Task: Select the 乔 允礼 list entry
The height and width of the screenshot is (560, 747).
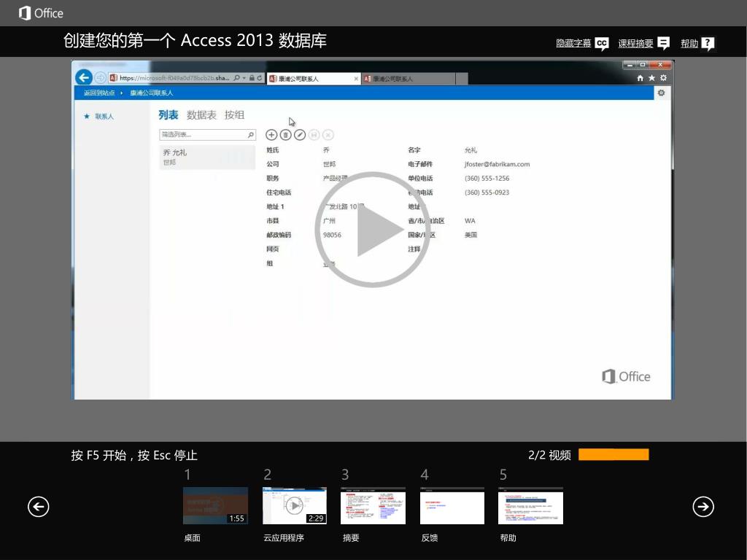Action: coord(207,157)
